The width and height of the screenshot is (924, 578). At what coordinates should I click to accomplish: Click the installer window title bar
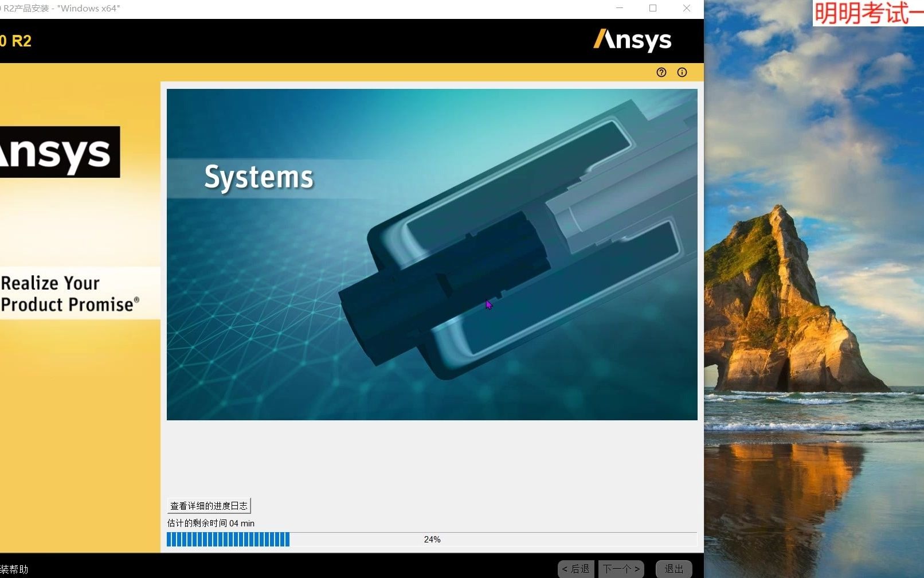287,8
